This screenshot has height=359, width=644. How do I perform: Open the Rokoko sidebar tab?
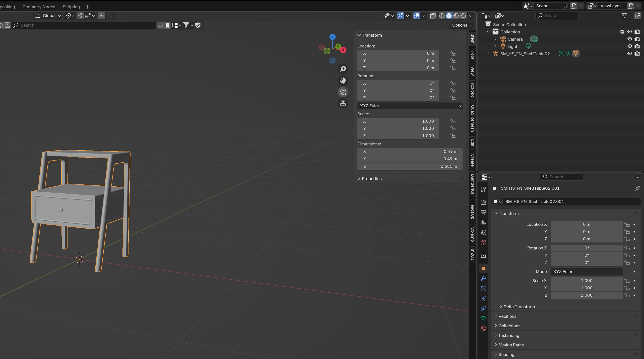473,90
